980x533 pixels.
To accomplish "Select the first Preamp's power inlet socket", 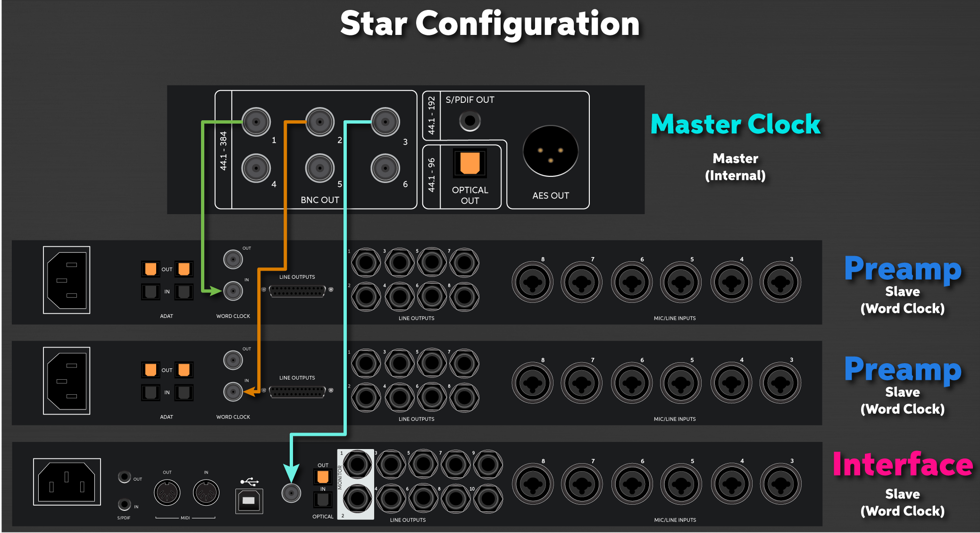I will tap(67, 280).
